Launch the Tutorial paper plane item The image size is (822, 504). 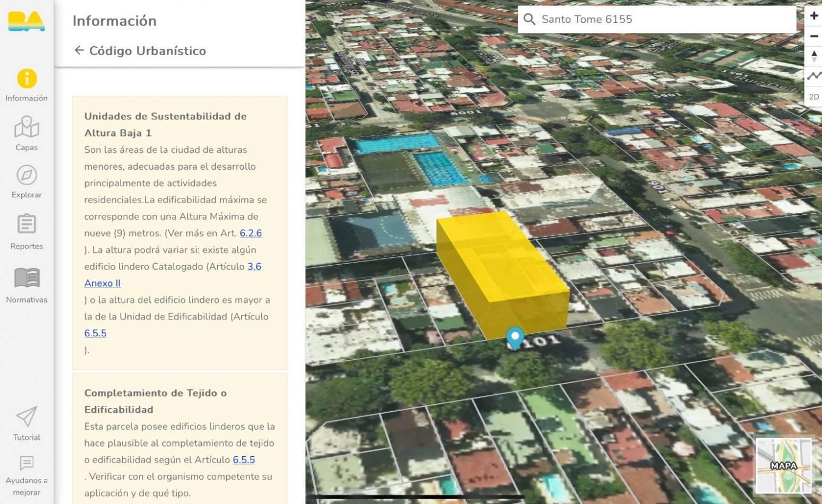pyautogui.click(x=27, y=424)
